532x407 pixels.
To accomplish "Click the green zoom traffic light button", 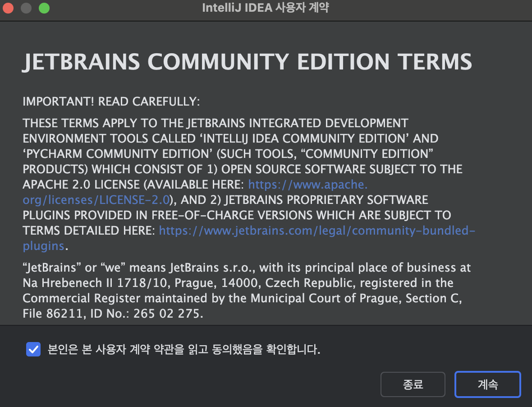I will pos(43,8).
